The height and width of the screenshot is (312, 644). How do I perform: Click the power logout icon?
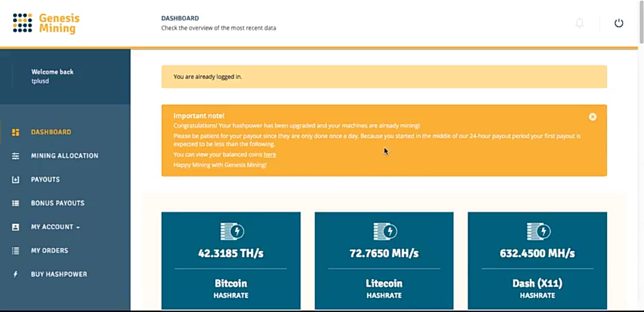[x=619, y=23]
